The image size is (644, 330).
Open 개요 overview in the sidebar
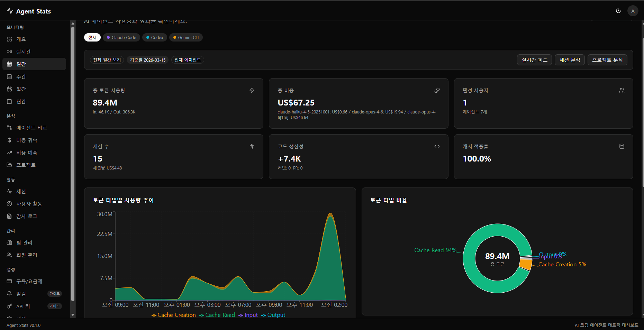point(21,39)
